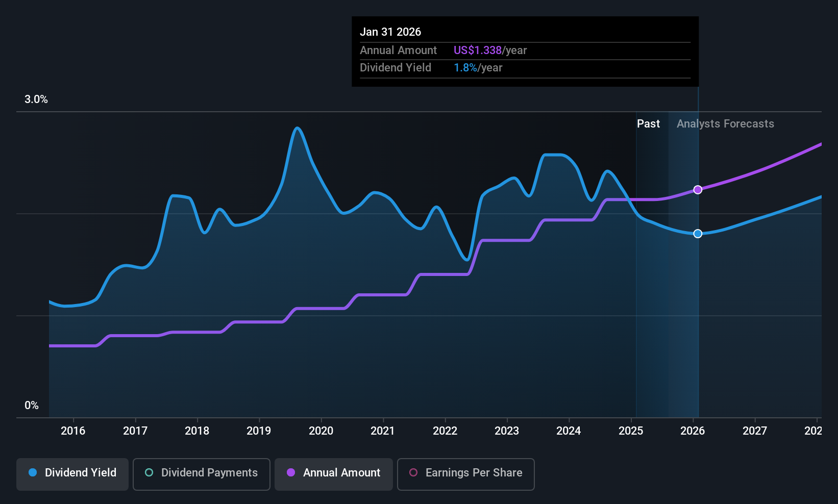Click the blue Dividend Yield legend dot

(33, 472)
